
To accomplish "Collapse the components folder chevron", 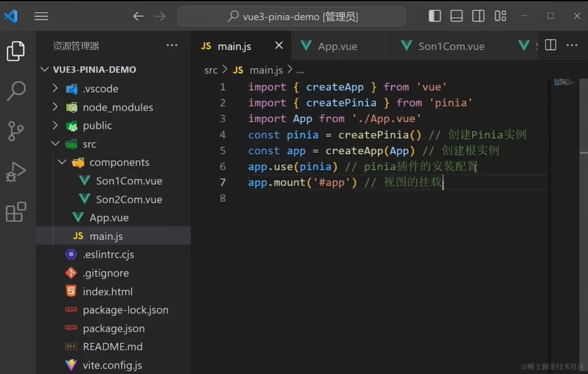I will 62,162.
